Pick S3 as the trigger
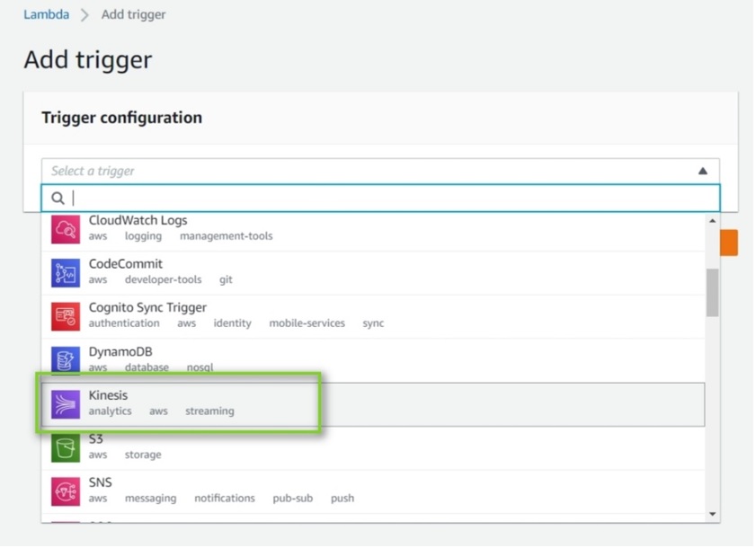 pyautogui.click(x=96, y=439)
